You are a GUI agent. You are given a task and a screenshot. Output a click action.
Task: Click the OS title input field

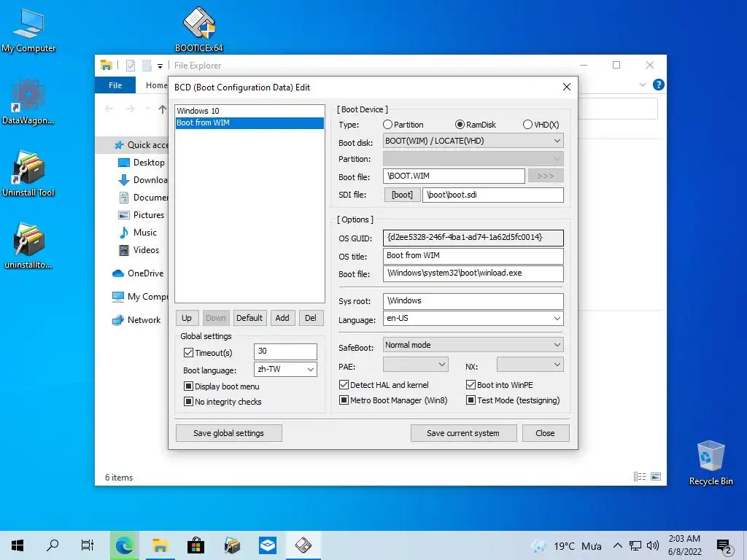click(473, 256)
